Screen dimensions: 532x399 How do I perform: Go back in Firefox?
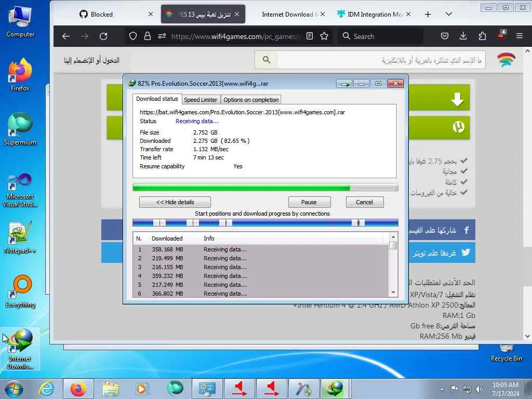tap(66, 36)
